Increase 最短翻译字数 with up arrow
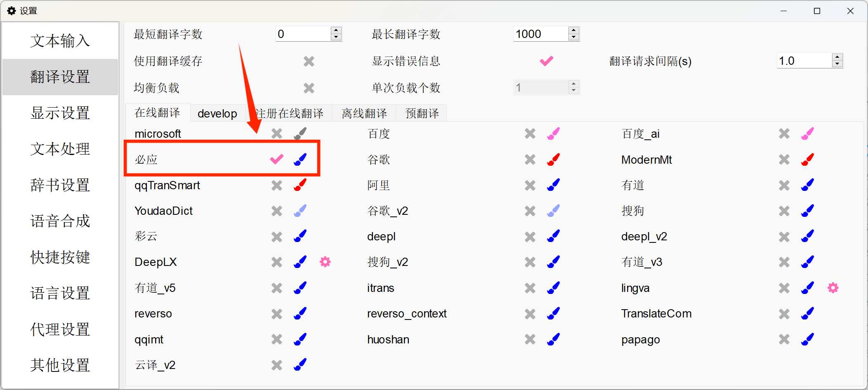 coord(336,30)
